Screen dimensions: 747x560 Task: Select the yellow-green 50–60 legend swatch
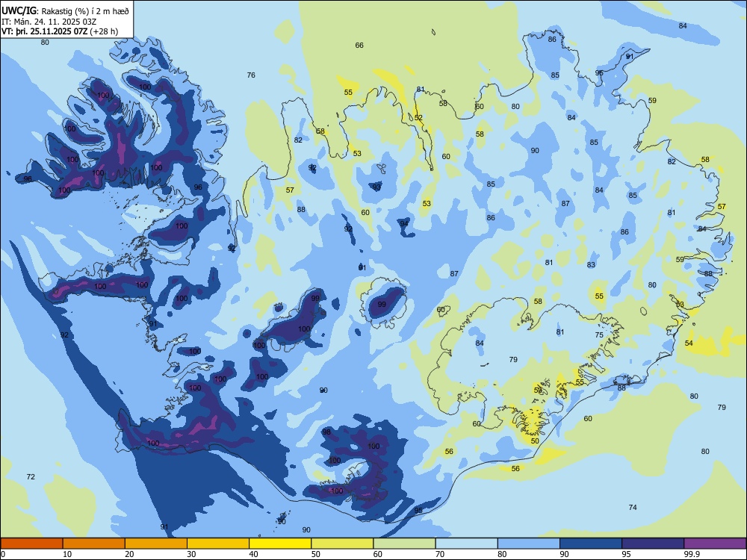(342, 544)
